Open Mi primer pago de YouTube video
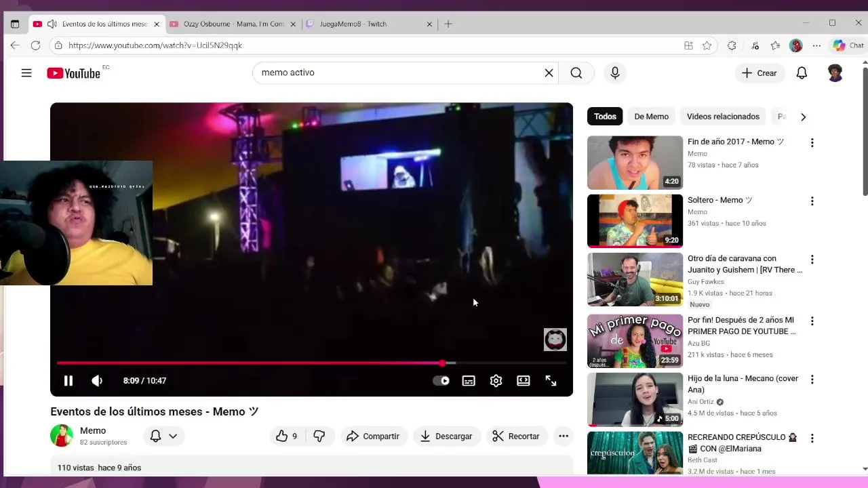The image size is (868, 488). (635, 341)
